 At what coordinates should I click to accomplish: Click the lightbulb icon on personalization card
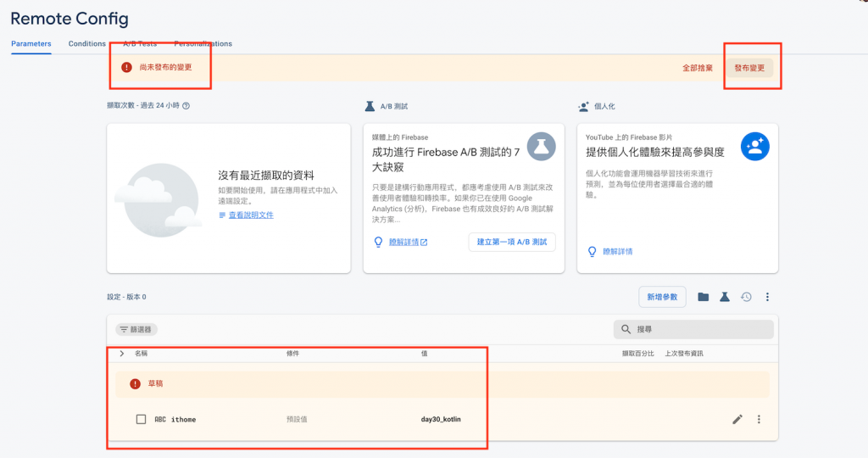point(592,251)
